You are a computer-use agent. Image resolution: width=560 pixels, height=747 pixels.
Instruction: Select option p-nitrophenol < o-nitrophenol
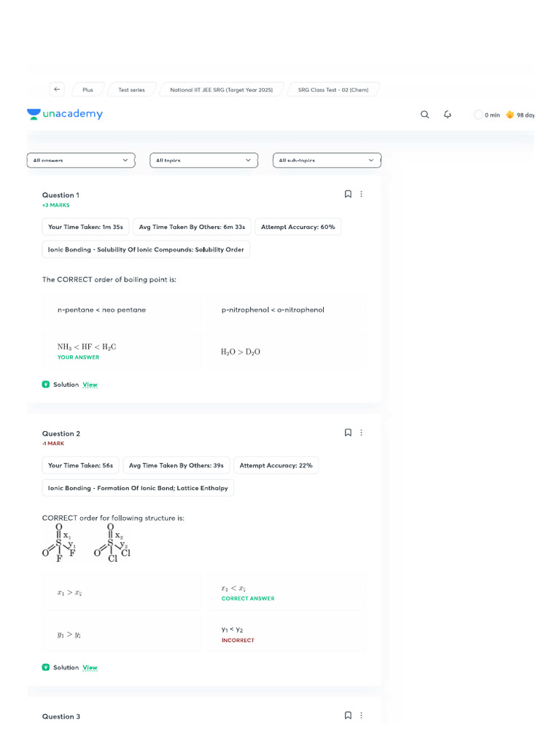tap(286, 309)
